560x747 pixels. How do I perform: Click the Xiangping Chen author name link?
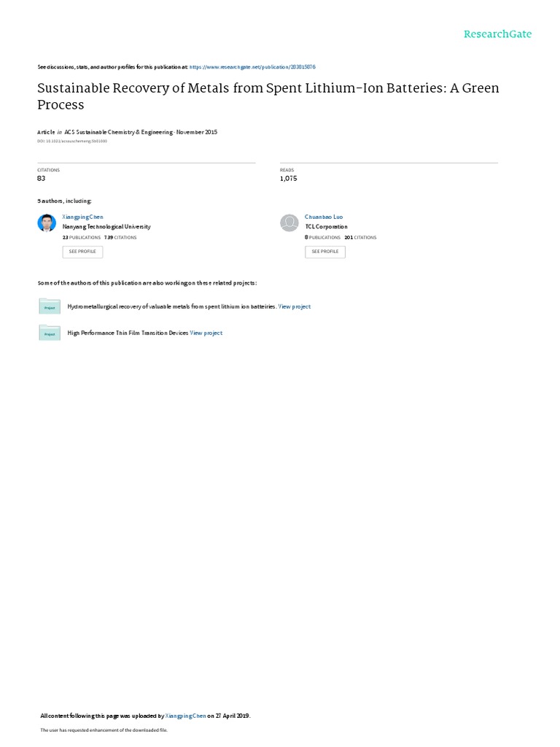(x=83, y=217)
